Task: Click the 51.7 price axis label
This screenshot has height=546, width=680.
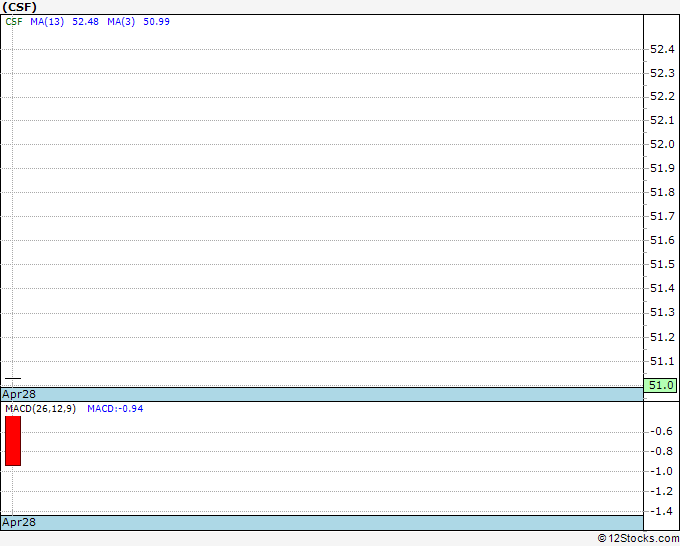Action: [x=662, y=216]
